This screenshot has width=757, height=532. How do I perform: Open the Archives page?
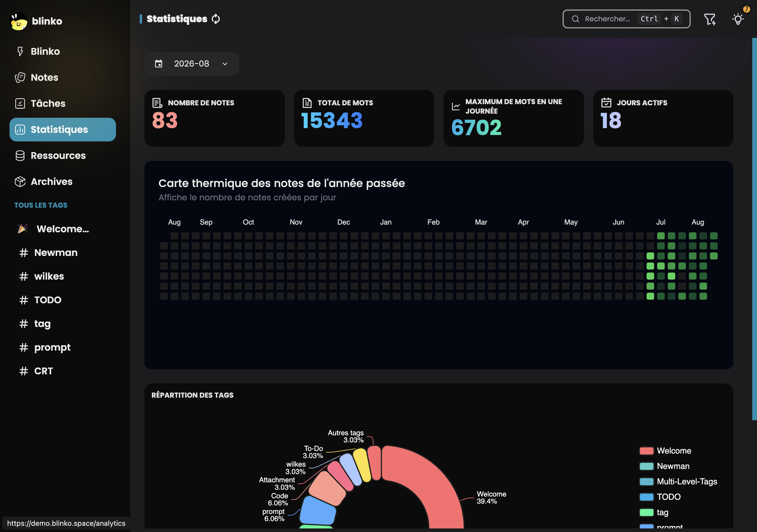[63, 181]
